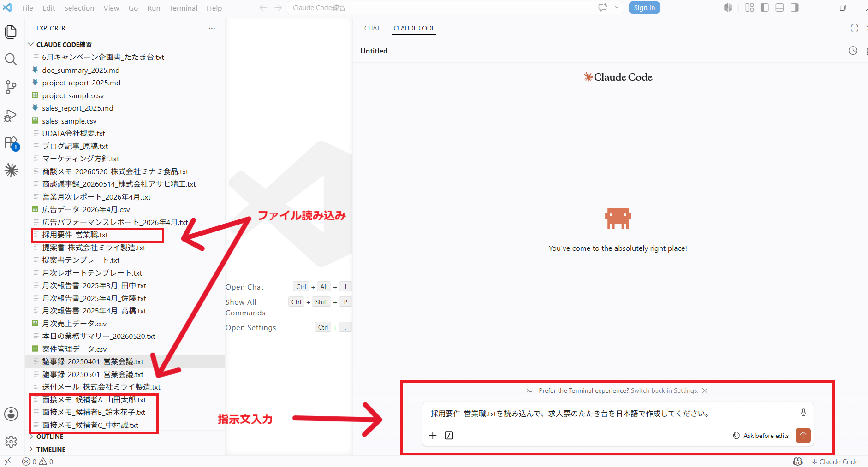Start voice input with microphone icon
The height and width of the screenshot is (467, 868).
[x=803, y=412]
